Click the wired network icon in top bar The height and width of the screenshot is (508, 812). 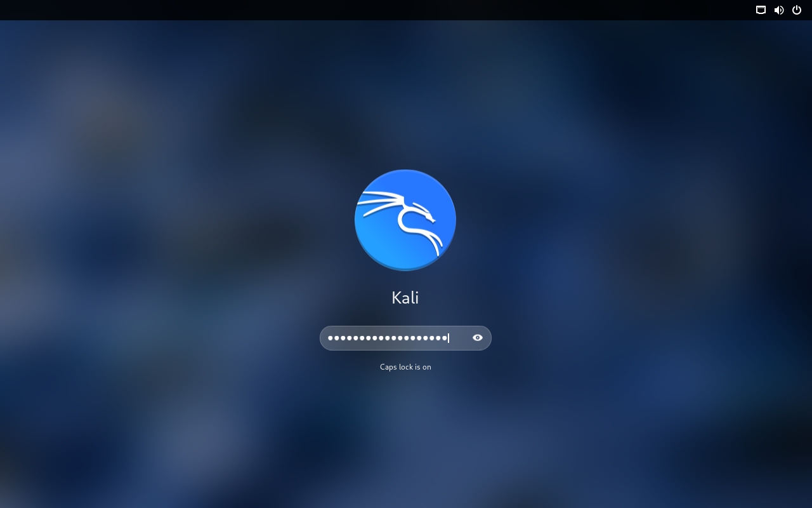point(761,10)
